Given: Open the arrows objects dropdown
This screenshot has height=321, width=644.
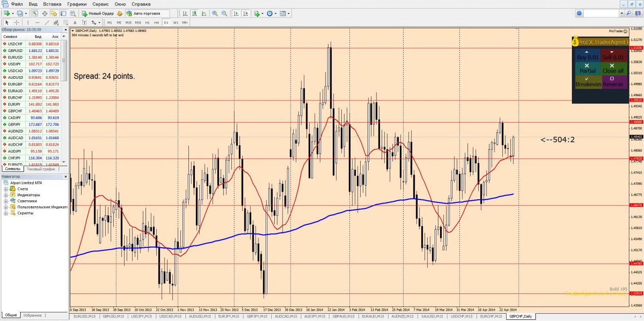Looking at the screenshot, I should pyautogui.click(x=99, y=22).
